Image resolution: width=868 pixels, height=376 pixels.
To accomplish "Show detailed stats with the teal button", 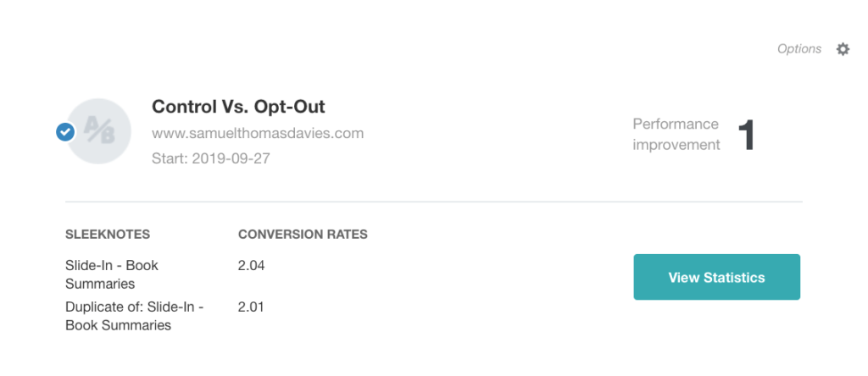I will click(x=716, y=277).
